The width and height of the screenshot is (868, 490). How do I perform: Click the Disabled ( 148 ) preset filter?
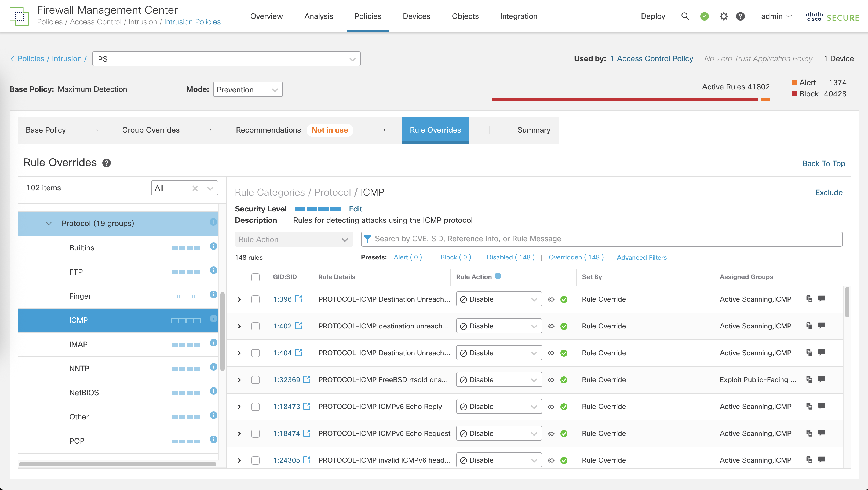pyautogui.click(x=510, y=257)
